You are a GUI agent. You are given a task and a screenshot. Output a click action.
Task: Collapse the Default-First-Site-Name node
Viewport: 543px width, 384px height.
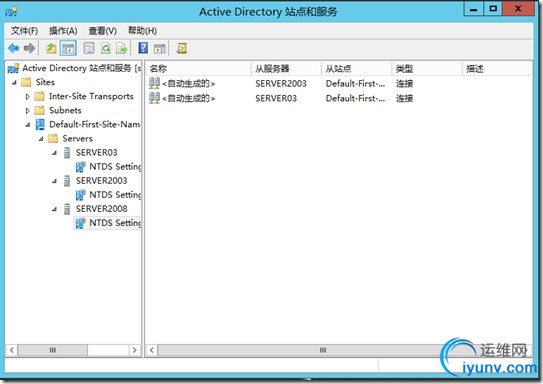(x=28, y=125)
